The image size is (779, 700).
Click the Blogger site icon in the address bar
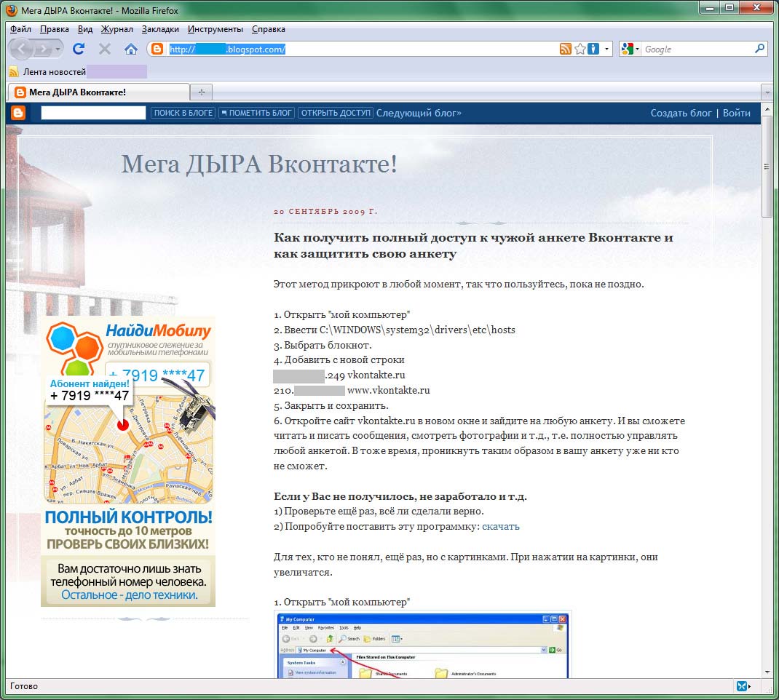157,49
